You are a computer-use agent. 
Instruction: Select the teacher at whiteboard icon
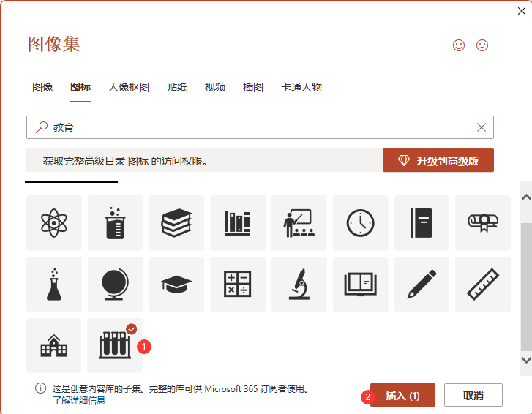pyautogui.click(x=299, y=223)
